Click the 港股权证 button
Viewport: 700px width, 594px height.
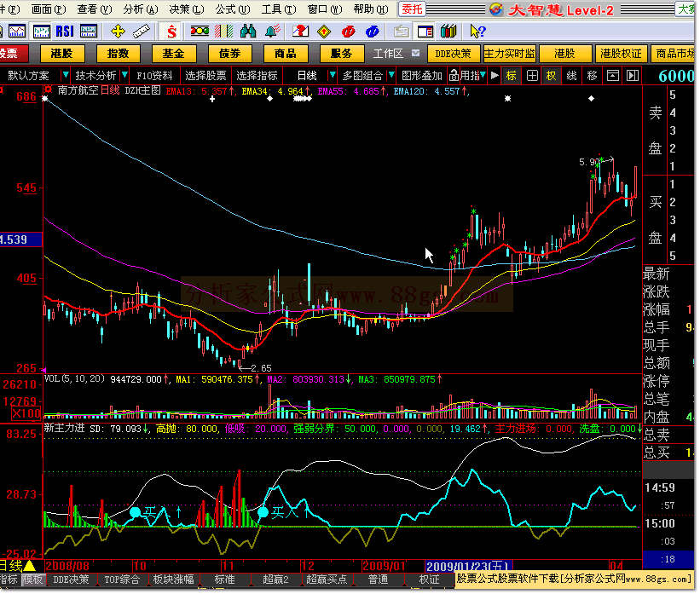tap(621, 54)
